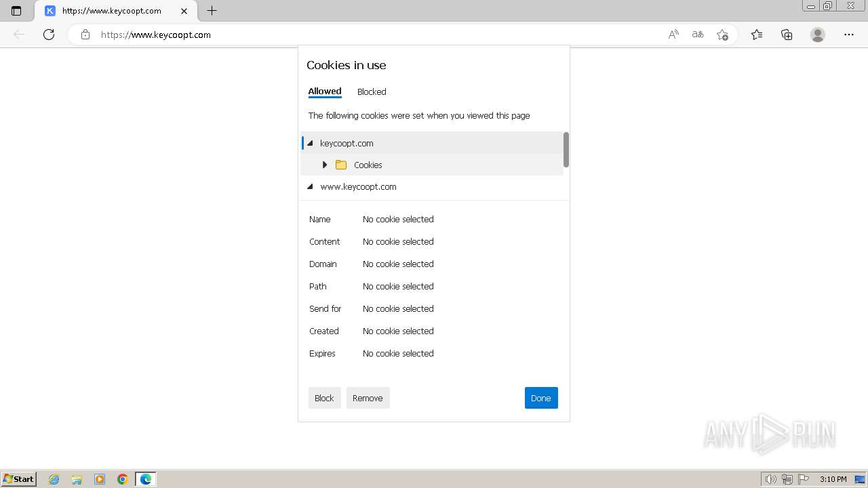Open File Explorer from taskbar
Viewport: 868px width, 488px height.
(77, 479)
